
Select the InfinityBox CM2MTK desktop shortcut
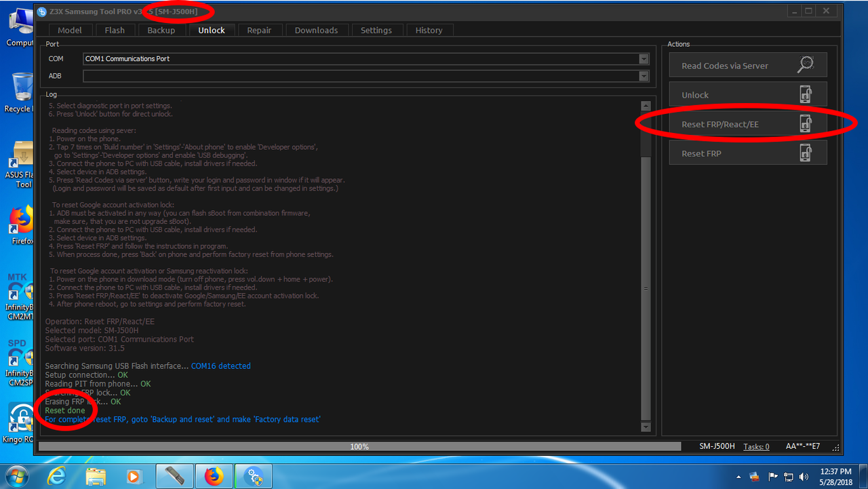pos(19,297)
